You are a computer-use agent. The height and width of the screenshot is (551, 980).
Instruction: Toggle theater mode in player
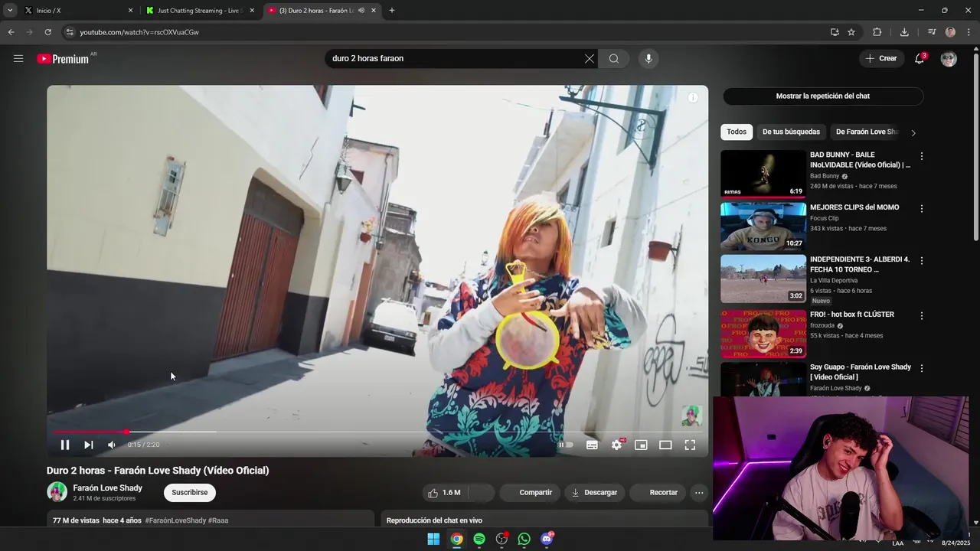pos(665,445)
